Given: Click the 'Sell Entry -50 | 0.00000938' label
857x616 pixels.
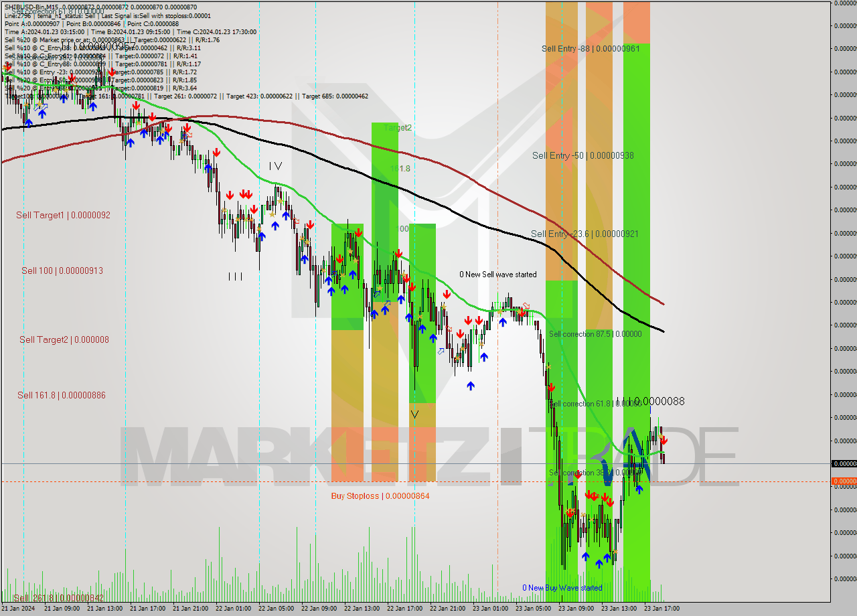Looking at the screenshot, I should [582, 155].
